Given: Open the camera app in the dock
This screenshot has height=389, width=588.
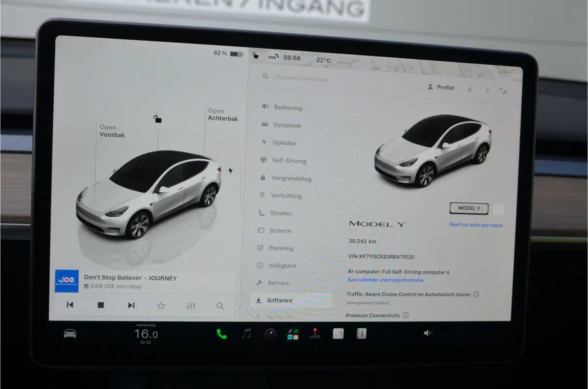Looking at the screenshot, I should (x=270, y=334).
